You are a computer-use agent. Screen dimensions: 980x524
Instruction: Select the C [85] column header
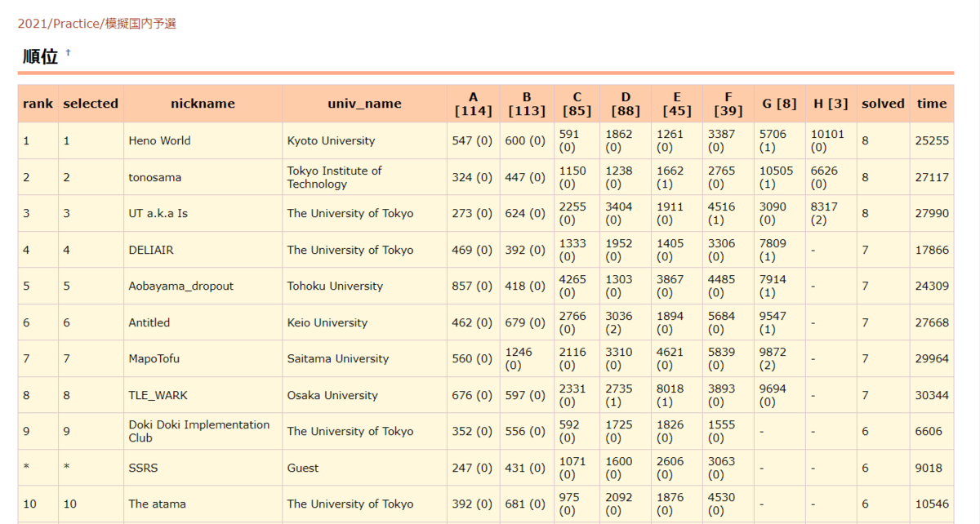click(x=577, y=104)
